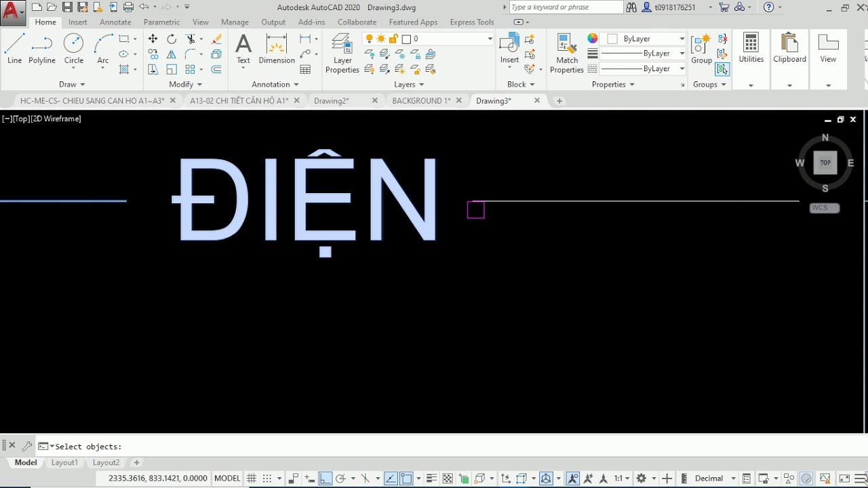Click the Hatch tool icon
Screen dimensions: 868x488
click(x=124, y=69)
